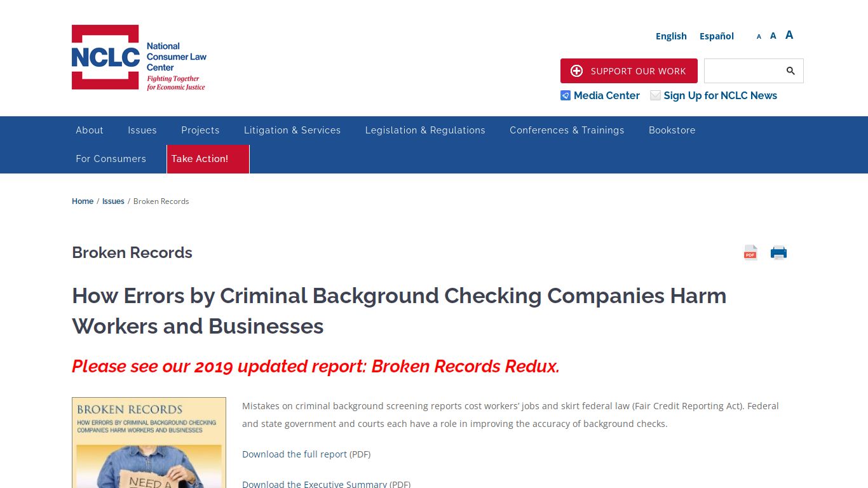This screenshot has height=488, width=868.
Task: Select largest font size A
Action: [789, 35]
